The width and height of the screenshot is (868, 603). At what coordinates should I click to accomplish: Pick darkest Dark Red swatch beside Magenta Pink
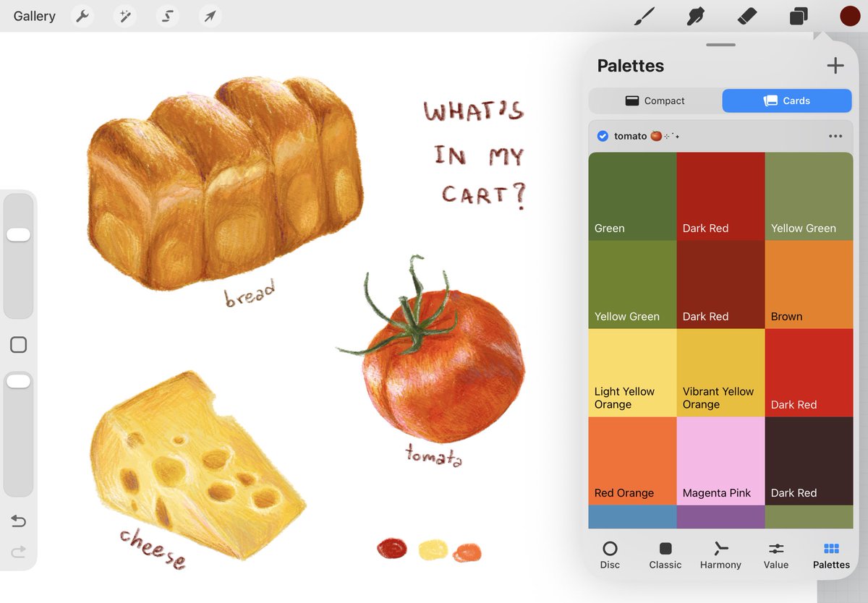tap(809, 461)
